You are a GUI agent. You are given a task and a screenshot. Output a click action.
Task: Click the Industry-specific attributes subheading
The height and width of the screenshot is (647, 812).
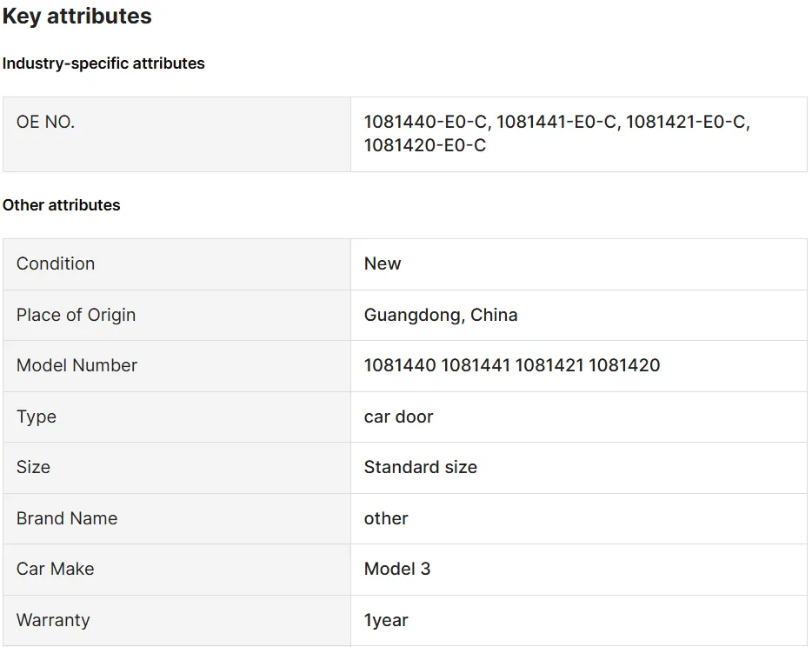(103, 63)
